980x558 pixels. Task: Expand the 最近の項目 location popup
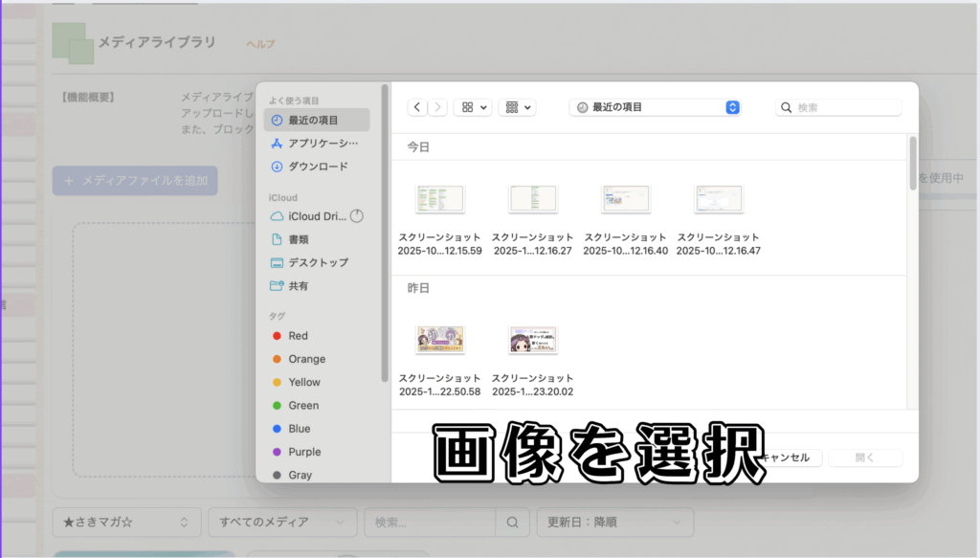point(656,107)
